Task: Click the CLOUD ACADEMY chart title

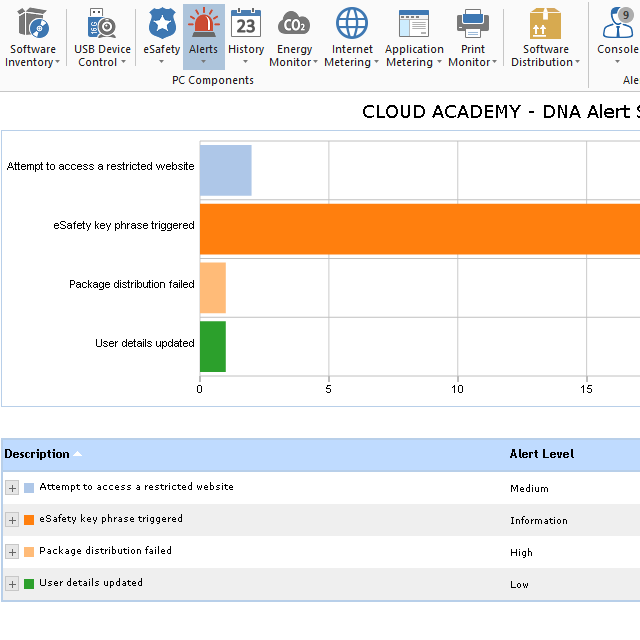Action: click(x=501, y=112)
